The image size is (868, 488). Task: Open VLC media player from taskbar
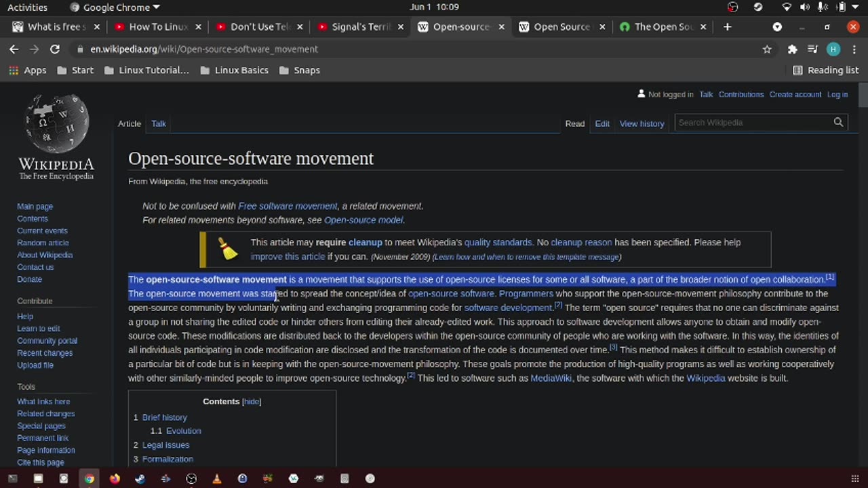click(217, 479)
